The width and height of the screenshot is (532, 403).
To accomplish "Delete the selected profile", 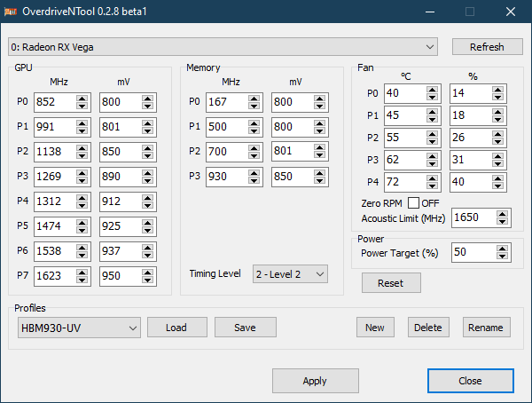I will pyautogui.click(x=428, y=328).
